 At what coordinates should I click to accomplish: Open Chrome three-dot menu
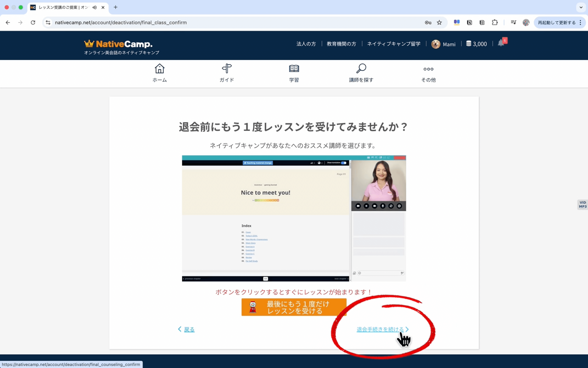tap(580, 23)
